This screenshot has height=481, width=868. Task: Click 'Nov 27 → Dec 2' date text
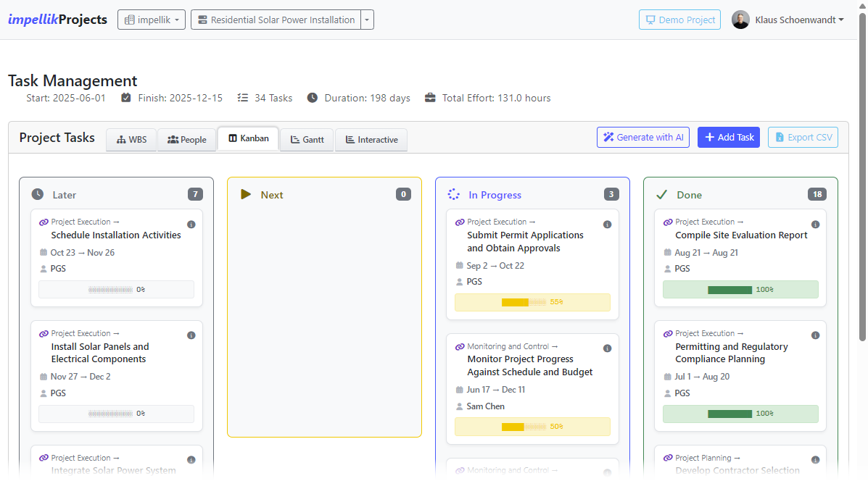click(80, 377)
